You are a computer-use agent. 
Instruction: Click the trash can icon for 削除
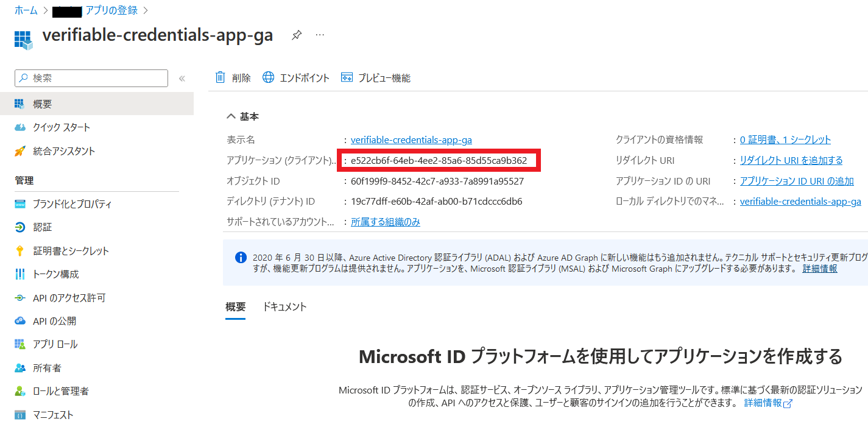click(220, 77)
